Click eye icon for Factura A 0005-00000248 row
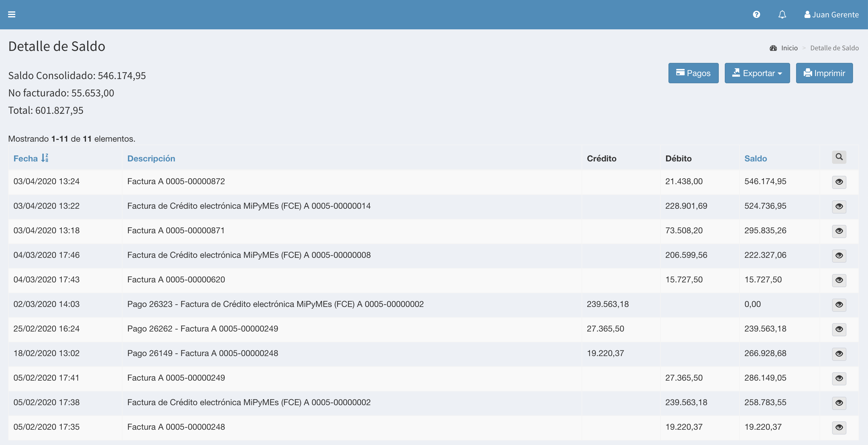Screen dimensions: 868x445 [839, 427]
